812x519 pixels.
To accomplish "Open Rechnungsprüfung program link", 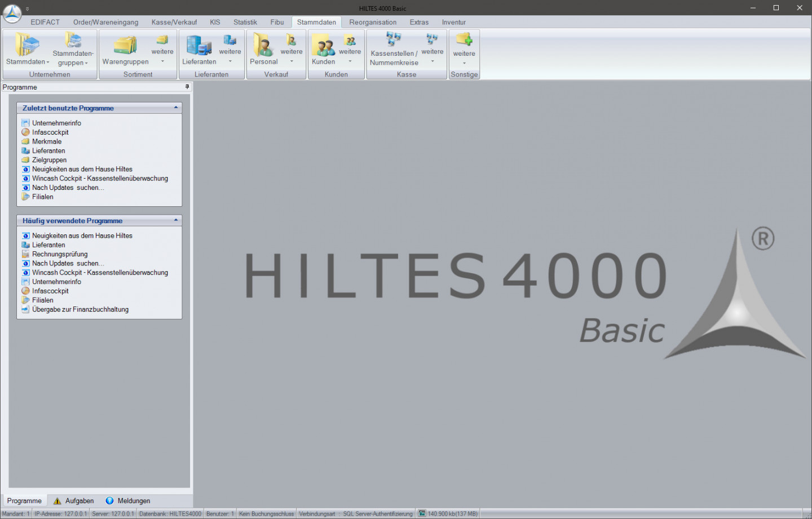I will click(x=60, y=254).
